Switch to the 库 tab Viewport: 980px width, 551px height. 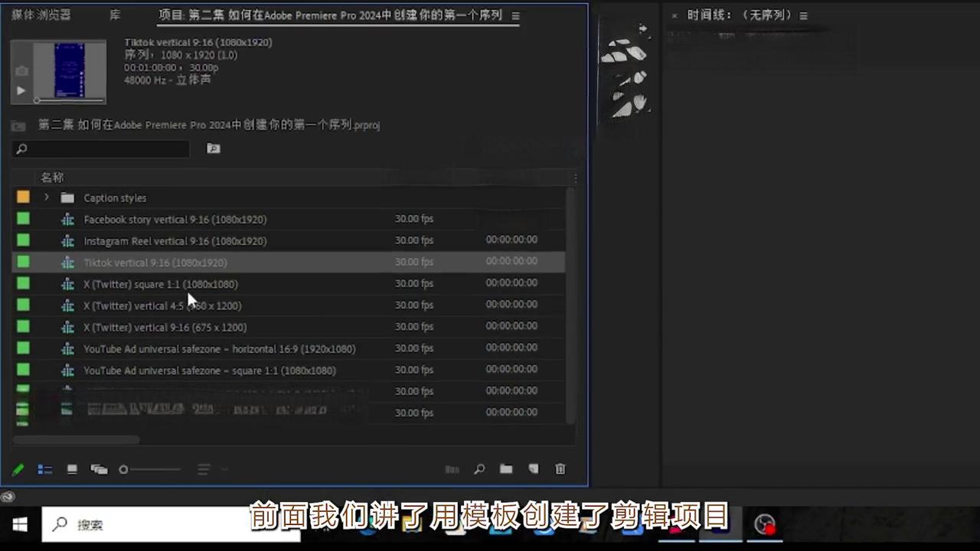pos(115,15)
